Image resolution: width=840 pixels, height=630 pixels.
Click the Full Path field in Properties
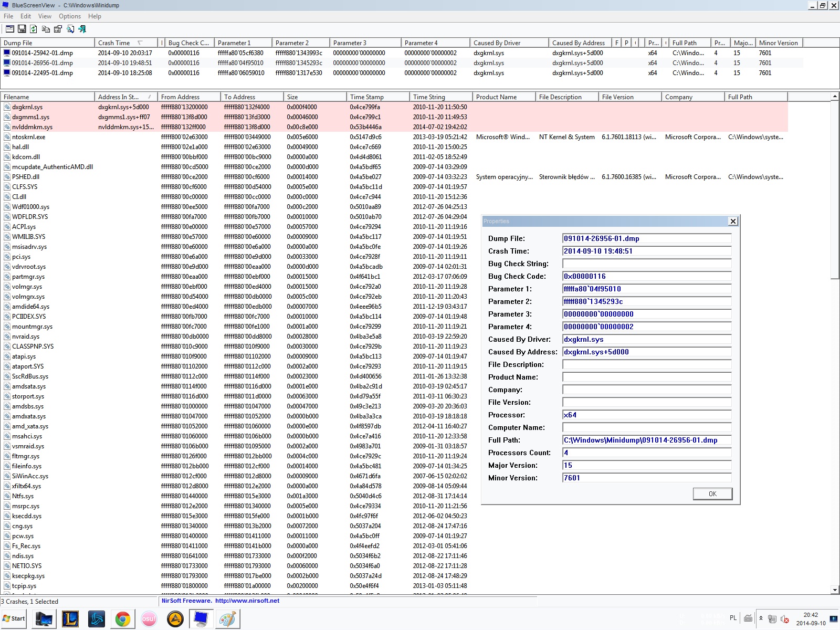(x=647, y=440)
